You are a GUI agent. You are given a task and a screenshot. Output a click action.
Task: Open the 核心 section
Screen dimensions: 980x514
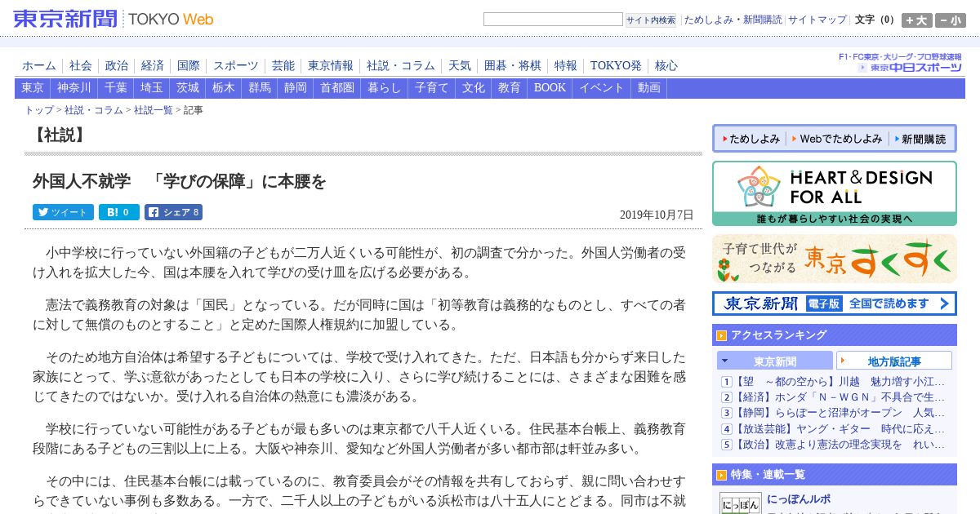666,65
